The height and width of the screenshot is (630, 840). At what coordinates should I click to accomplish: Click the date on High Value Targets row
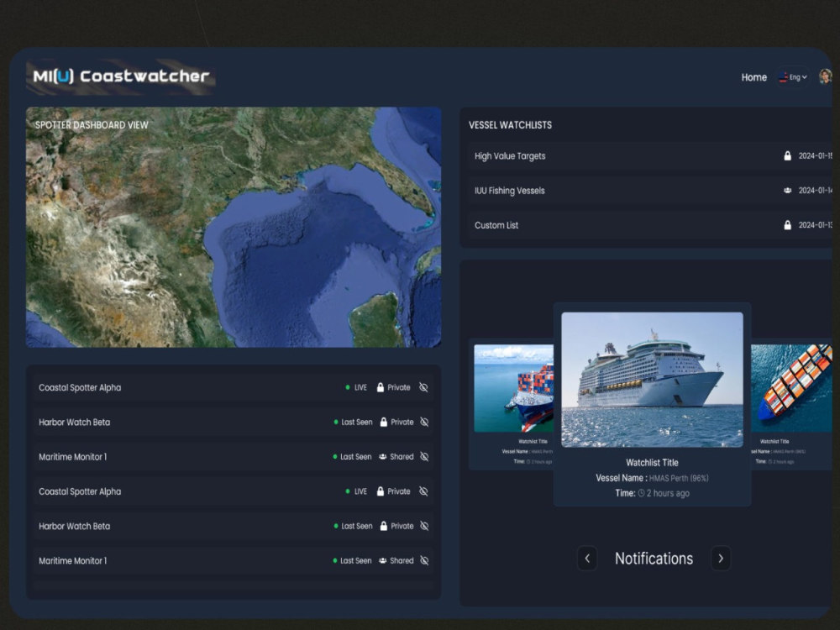(815, 156)
